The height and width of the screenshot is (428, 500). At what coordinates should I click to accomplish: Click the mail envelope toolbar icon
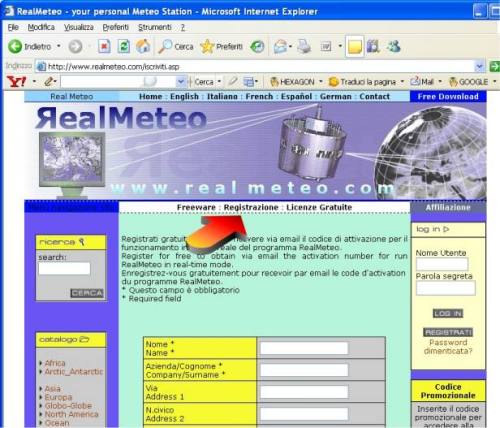point(280,46)
